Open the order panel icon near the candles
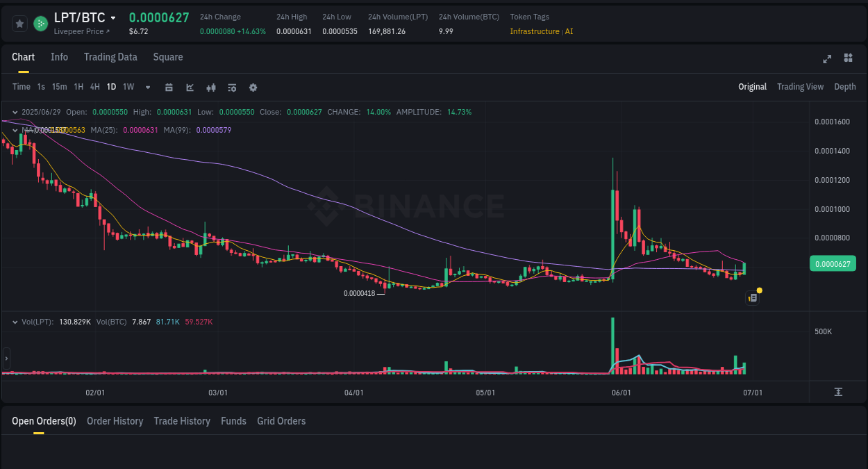The image size is (868, 469). click(x=752, y=297)
